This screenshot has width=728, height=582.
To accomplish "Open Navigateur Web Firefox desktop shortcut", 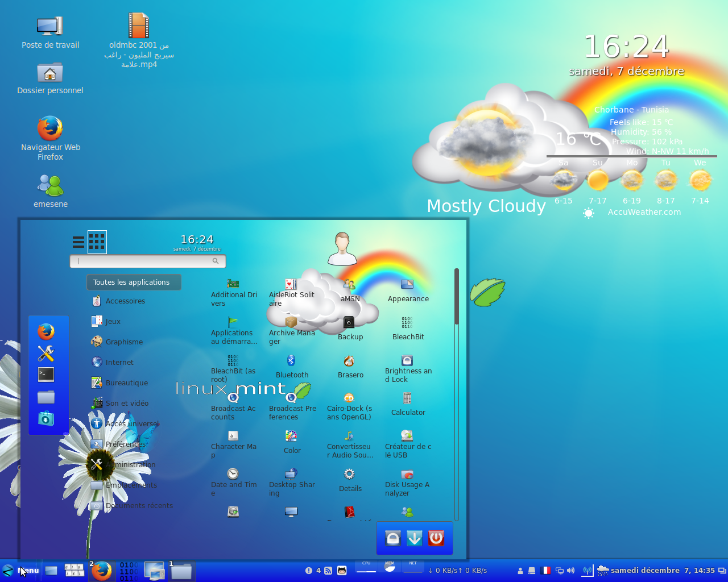I will tap(50, 138).
